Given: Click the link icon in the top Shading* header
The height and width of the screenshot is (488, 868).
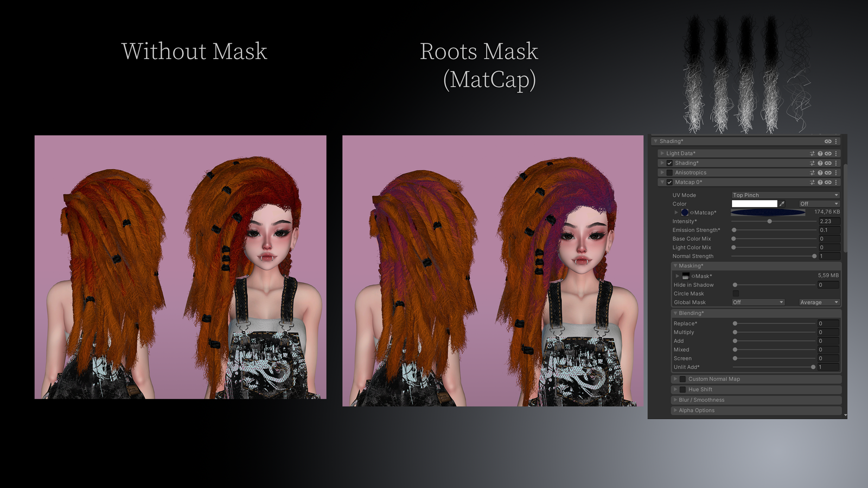Looking at the screenshot, I should [828, 142].
